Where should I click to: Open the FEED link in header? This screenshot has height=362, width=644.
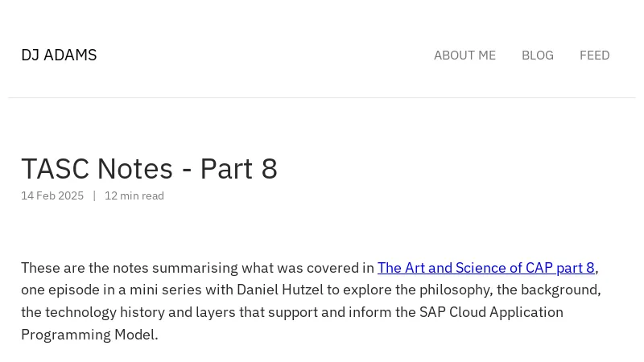coord(594,55)
